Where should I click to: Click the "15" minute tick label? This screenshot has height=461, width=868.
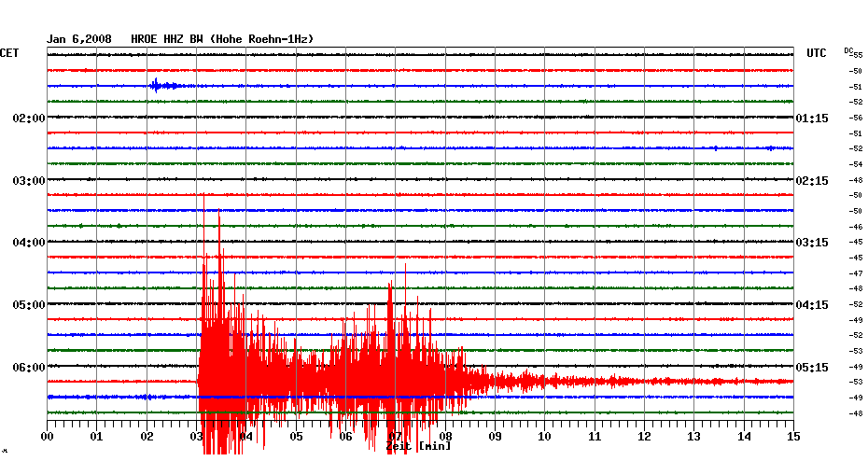794,437
